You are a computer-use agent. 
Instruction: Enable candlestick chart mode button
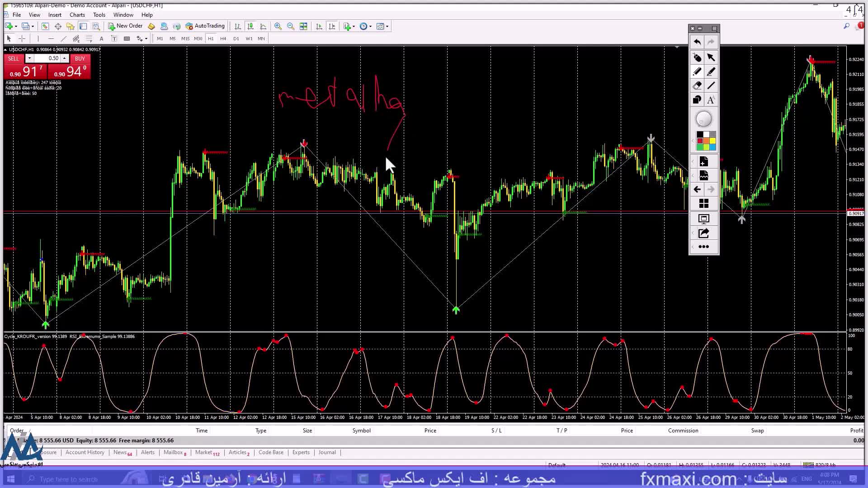point(250,26)
